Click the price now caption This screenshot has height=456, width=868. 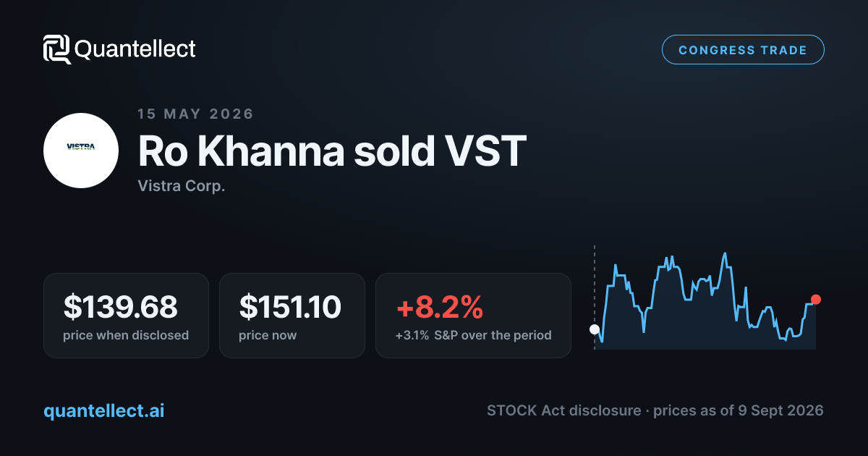268,335
